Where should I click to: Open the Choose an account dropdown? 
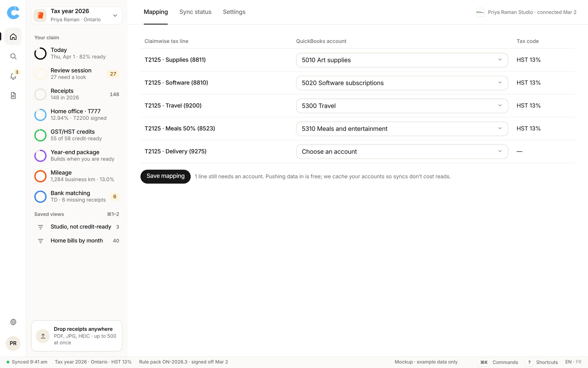(x=402, y=152)
